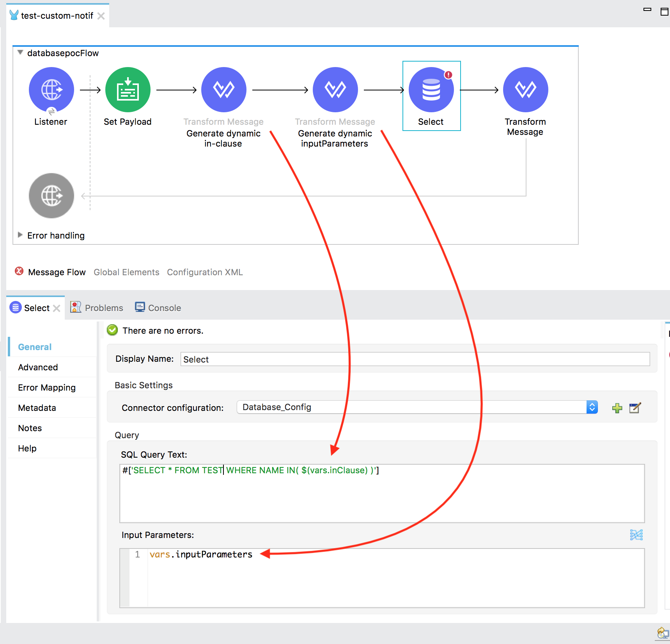The image size is (670, 644).
Task: Click Transform Message 'Generate dynamic inputParameters' icon
Action: (335, 90)
